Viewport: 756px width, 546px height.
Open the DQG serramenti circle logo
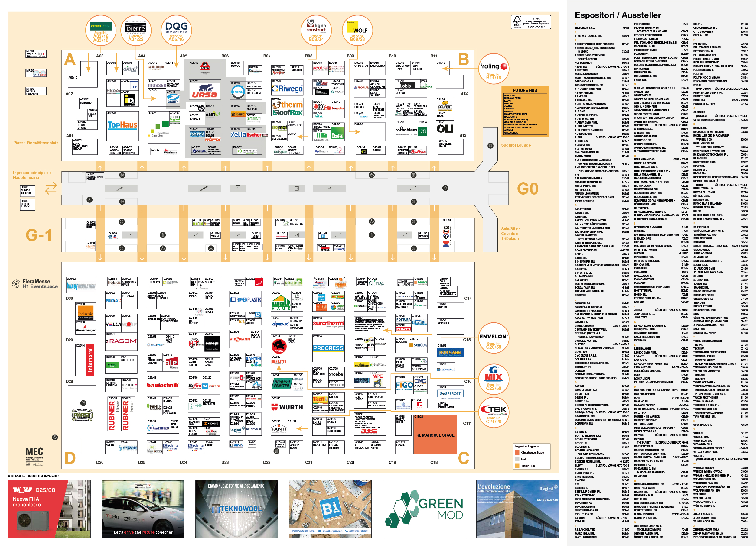(176, 30)
